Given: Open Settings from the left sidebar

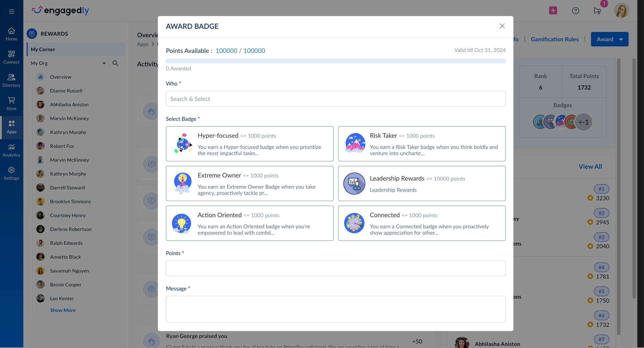Looking at the screenshot, I should [x=11, y=173].
